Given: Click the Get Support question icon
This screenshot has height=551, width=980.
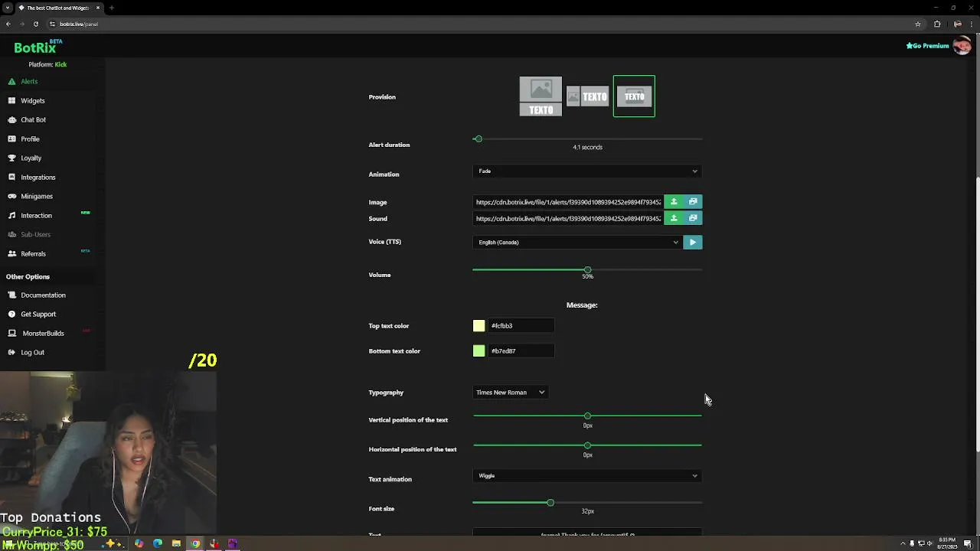Looking at the screenshot, I should 12,314.
